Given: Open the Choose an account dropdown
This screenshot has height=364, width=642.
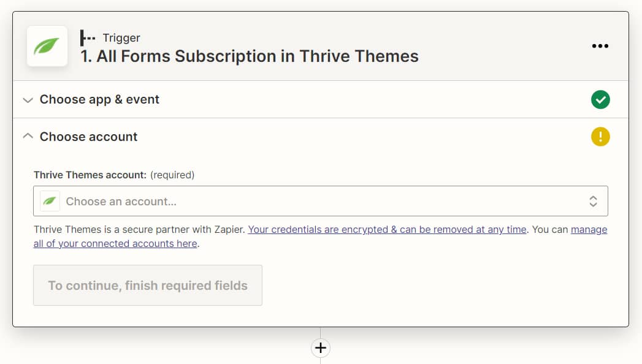Looking at the screenshot, I should [320, 201].
